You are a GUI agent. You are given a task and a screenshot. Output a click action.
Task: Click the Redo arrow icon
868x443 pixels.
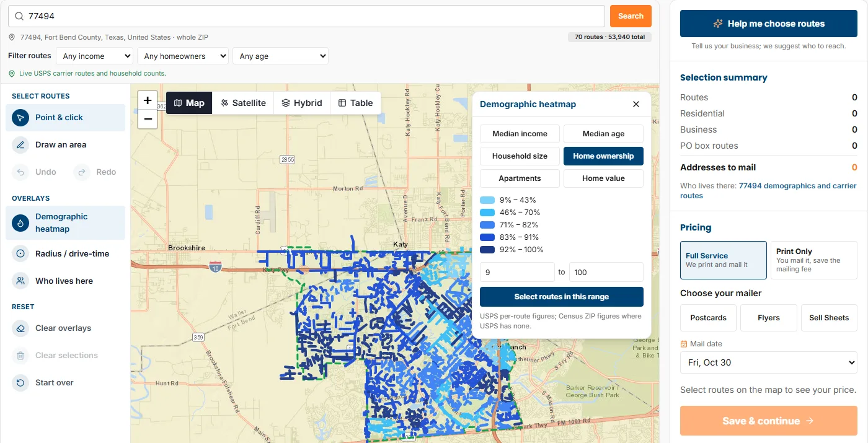pyautogui.click(x=82, y=172)
